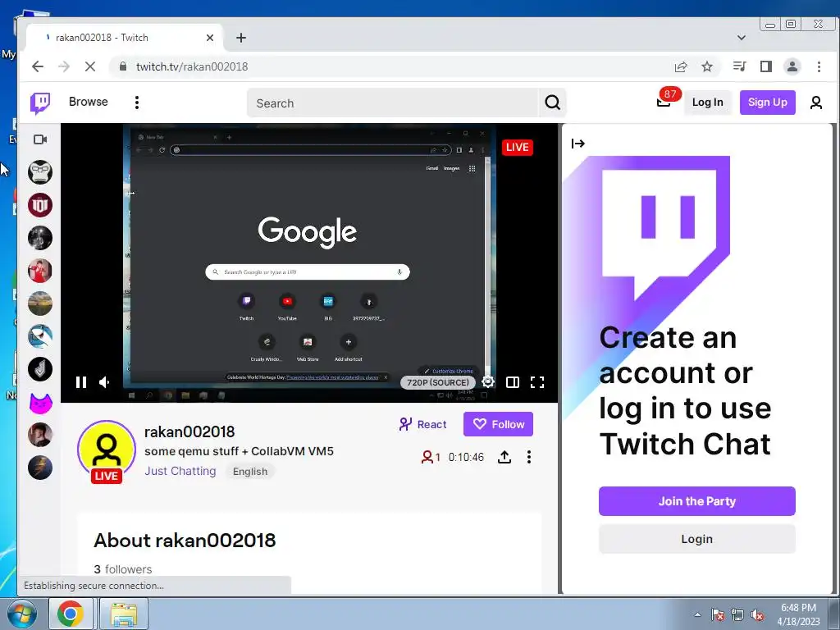Image resolution: width=840 pixels, height=630 pixels.
Task: Click the viewer count showing 1
Action: click(x=431, y=457)
